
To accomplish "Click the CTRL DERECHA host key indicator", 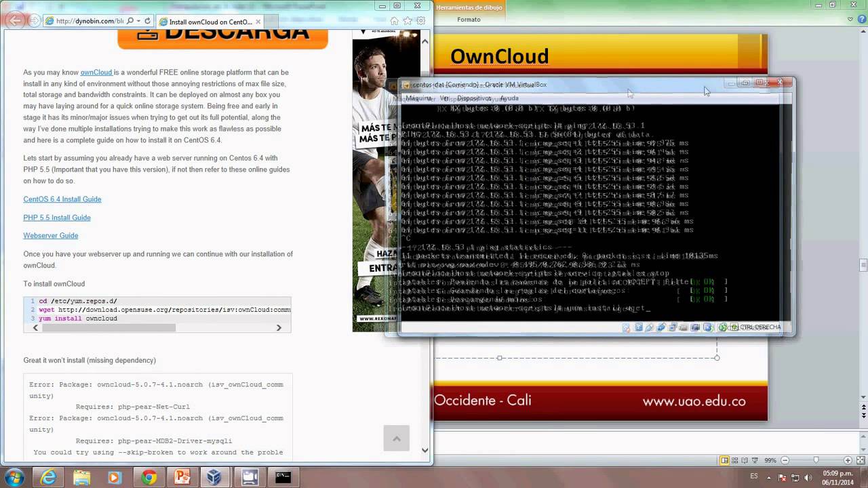I will tap(759, 327).
